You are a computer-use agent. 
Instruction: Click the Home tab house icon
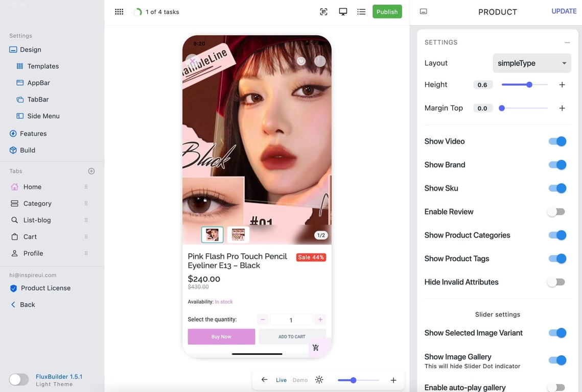click(14, 187)
